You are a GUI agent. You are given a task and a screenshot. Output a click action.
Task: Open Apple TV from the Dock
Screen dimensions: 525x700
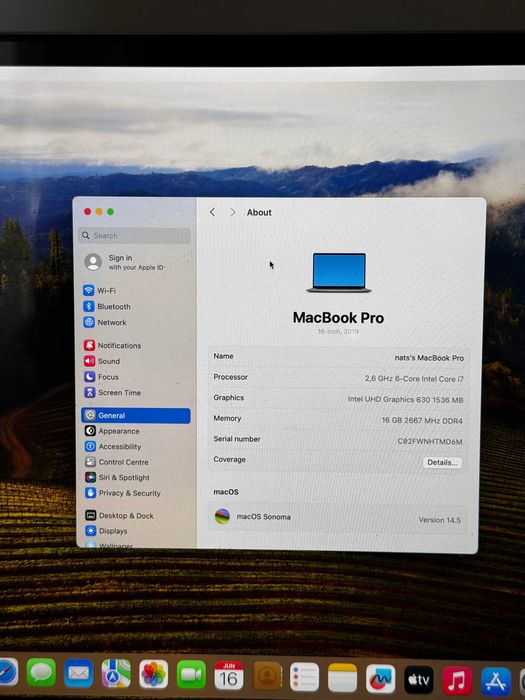coord(419,680)
